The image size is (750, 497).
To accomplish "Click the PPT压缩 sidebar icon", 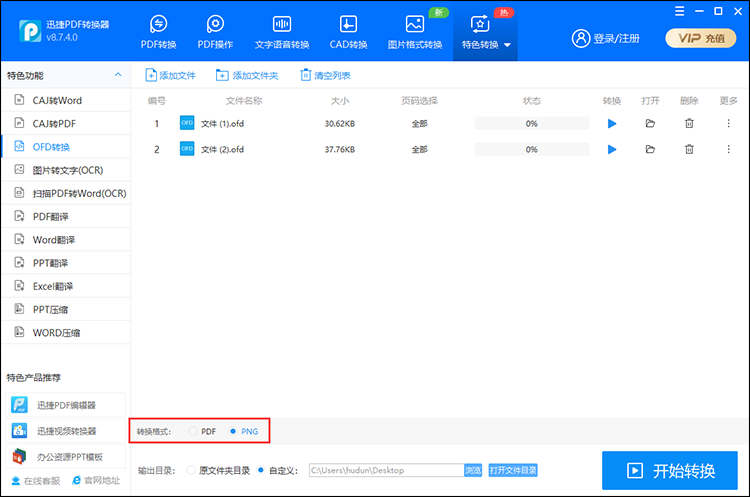I will point(19,309).
